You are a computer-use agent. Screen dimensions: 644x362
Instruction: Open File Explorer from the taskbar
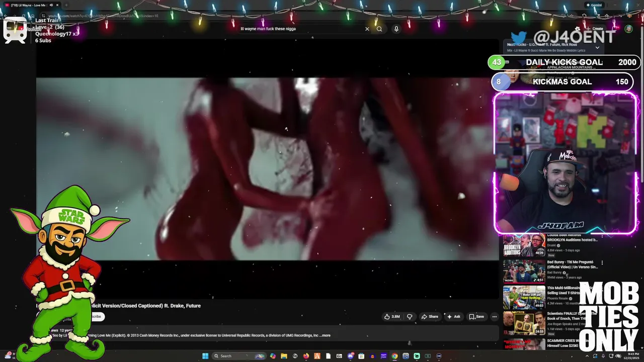284,356
